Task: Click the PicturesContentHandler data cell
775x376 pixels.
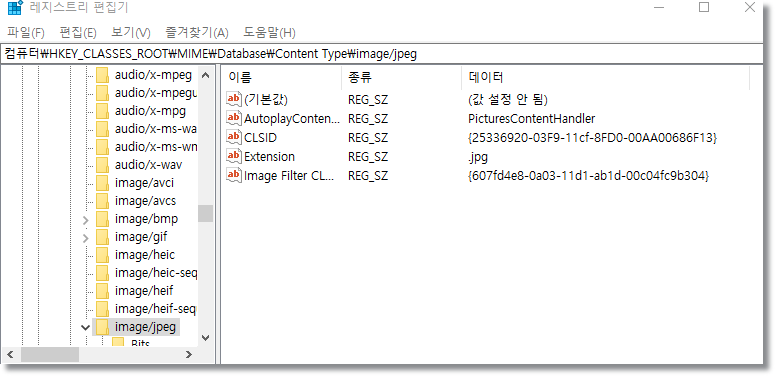Action: pos(531,119)
